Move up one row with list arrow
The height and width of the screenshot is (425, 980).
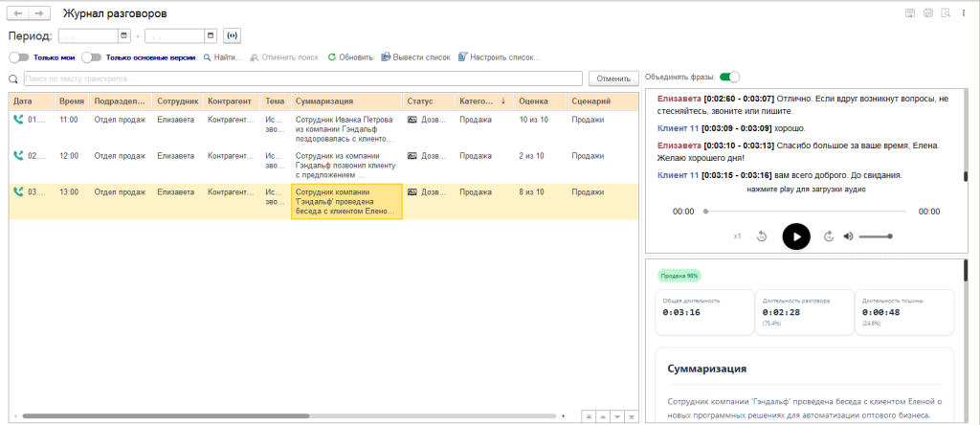(x=603, y=416)
